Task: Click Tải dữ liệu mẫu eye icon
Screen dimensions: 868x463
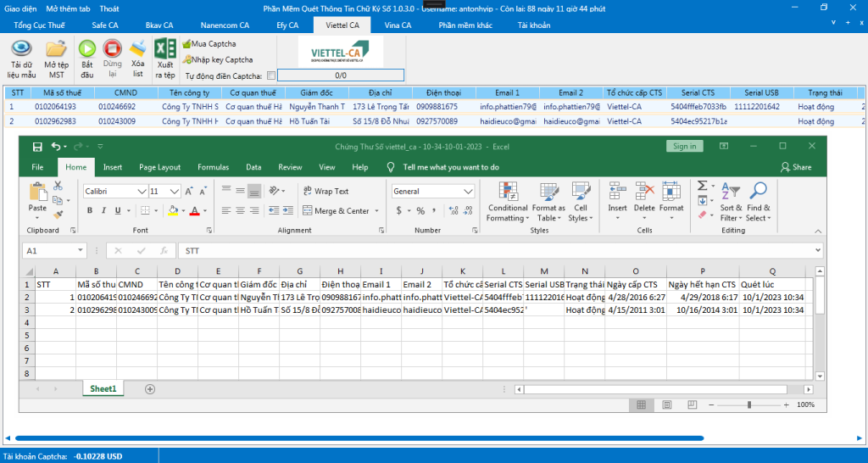Action: tap(21, 49)
